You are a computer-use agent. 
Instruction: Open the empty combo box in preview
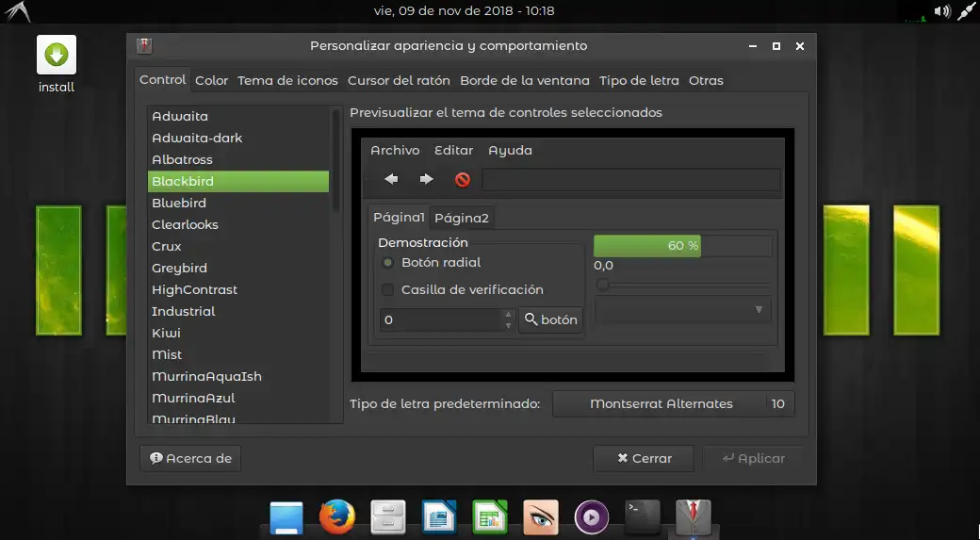coord(682,309)
